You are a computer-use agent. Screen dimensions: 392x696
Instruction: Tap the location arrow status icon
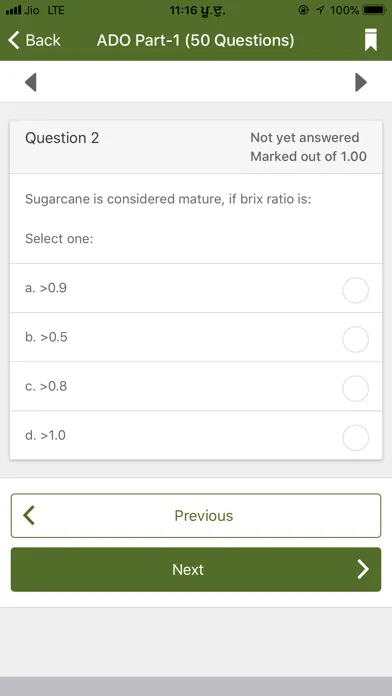(x=320, y=10)
